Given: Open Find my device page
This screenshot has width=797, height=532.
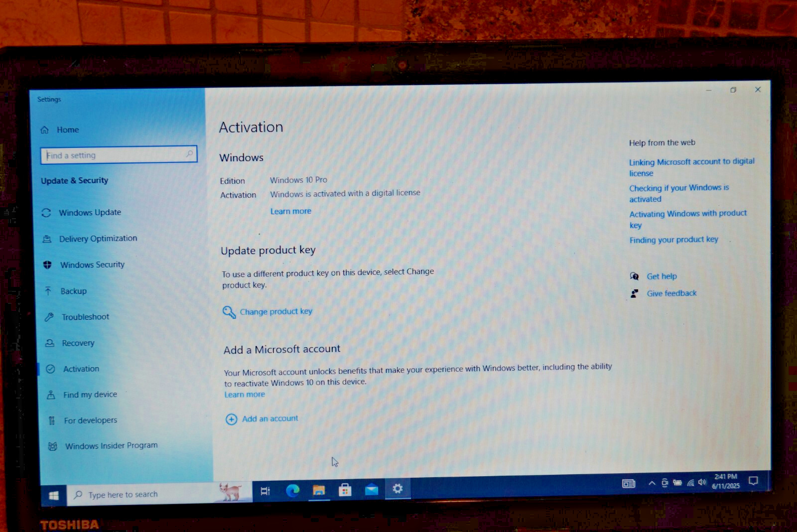Looking at the screenshot, I should pos(82,395).
